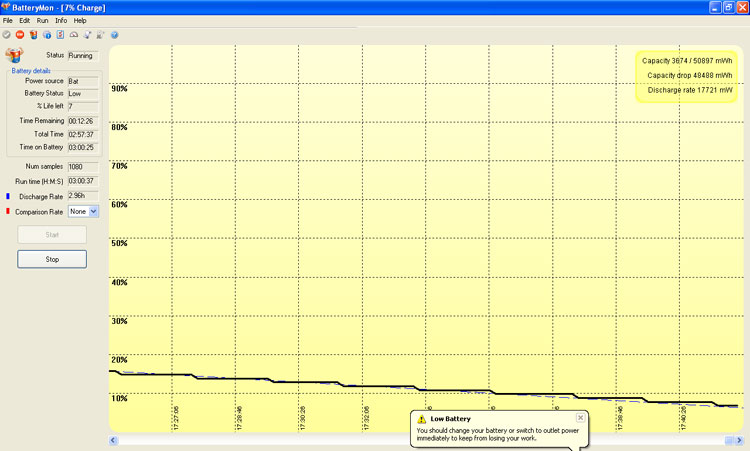Click the log file document toolbar icon

(60, 35)
